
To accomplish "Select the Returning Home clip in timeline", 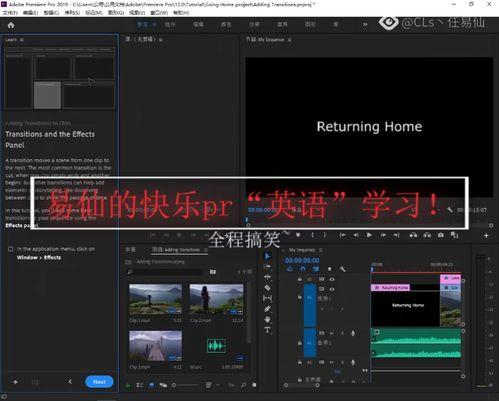I will click(390, 287).
